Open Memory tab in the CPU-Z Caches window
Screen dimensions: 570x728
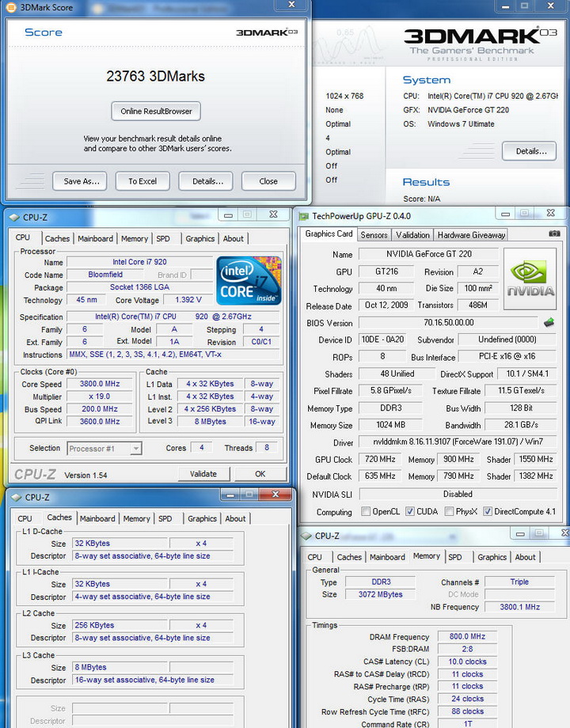(x=137, y=518)
